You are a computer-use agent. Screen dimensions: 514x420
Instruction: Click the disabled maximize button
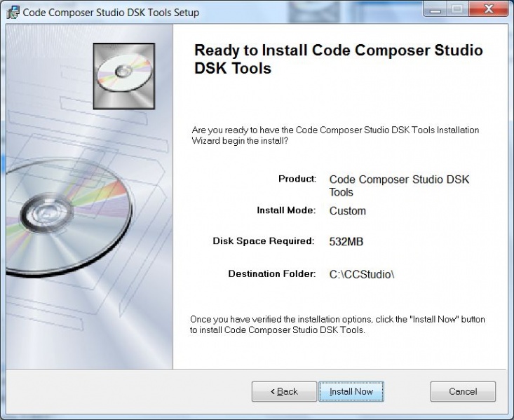[457, 9]
